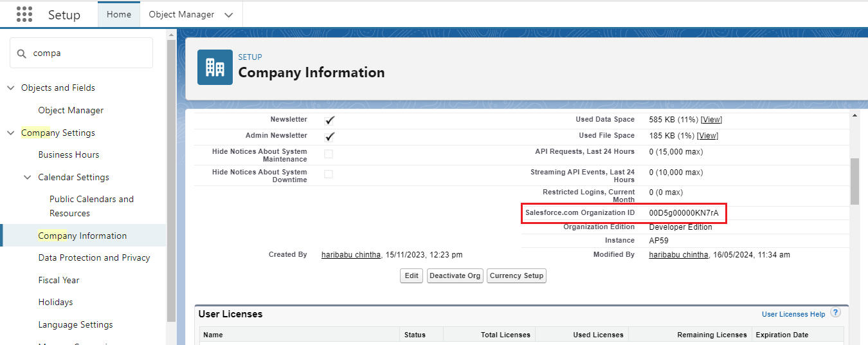Click the Restricted Logins value 0 (0 max)
The height and width of the screenshot is (345, 868).
666,192
